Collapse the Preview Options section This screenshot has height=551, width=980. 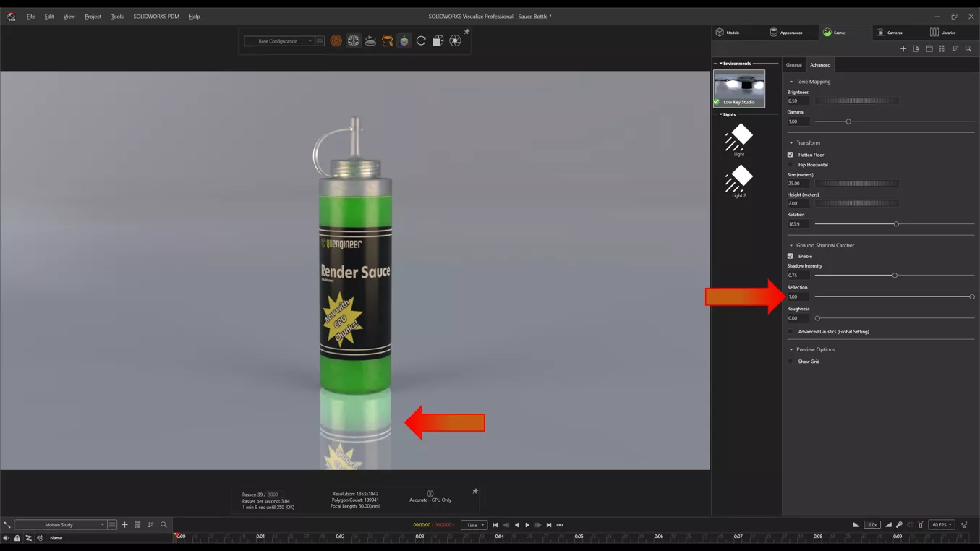tap(791, 350)
